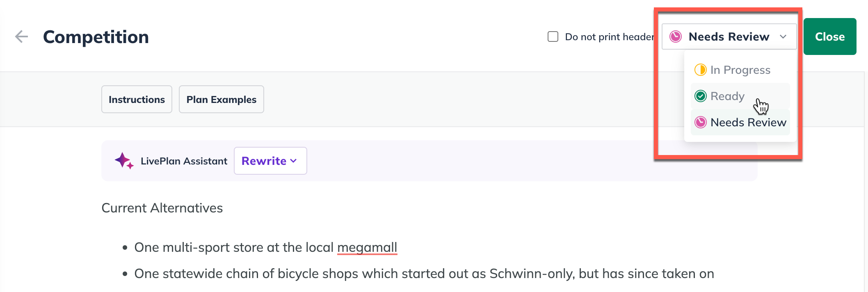
Task: Open the Rewrite dropdown menu
Action: tap(270, 161)
